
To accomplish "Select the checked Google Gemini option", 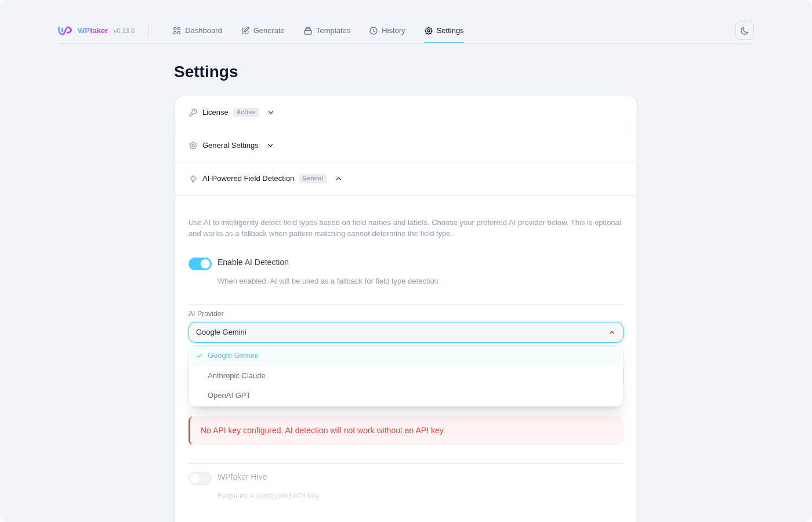I will pyautogui.click(x=233, y=356).
